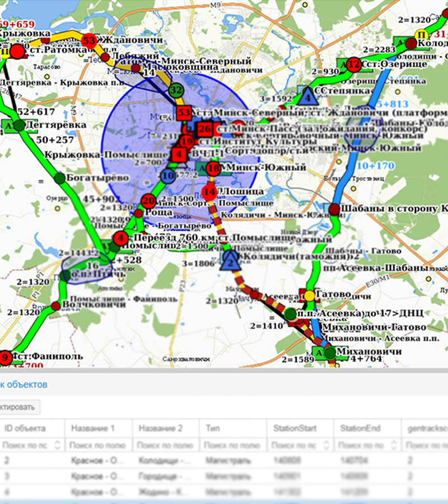Select red circle marker 12 at Озерище
The height and width of the screenshot is (504, 448).
353,64
